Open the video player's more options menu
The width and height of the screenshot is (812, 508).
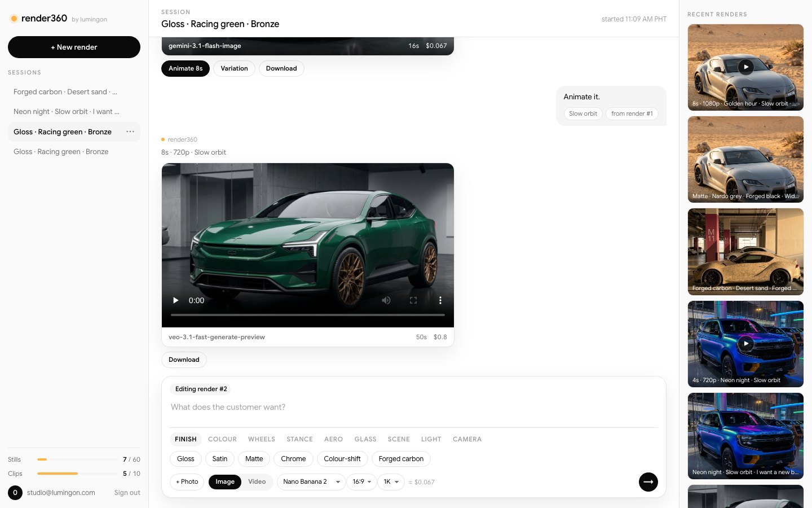click(x=440, y=300)
